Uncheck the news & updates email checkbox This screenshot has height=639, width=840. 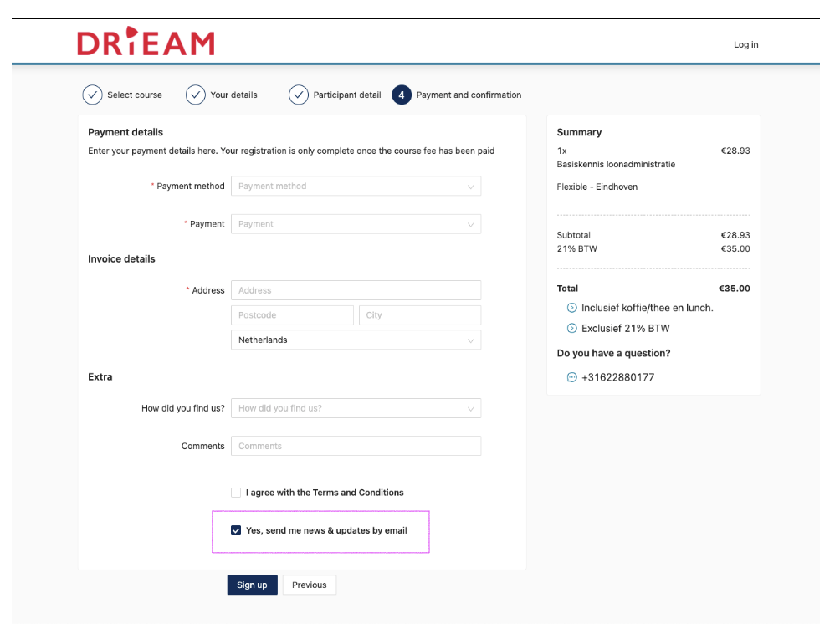click(x=236, y=530)
